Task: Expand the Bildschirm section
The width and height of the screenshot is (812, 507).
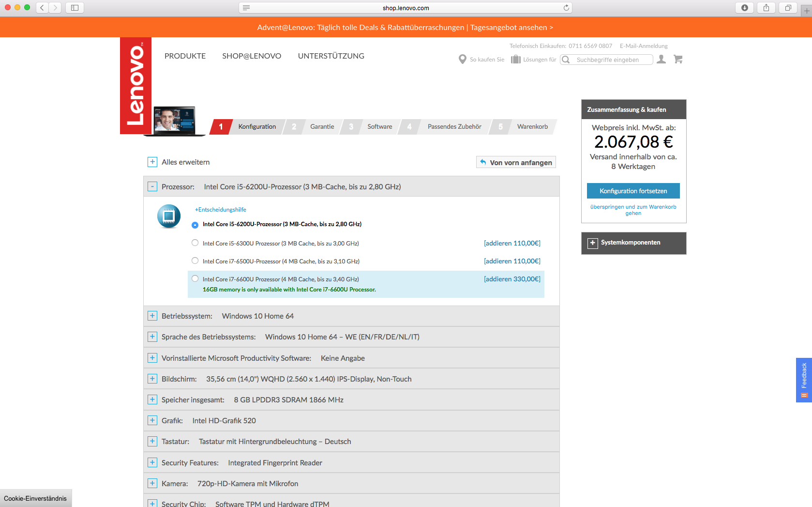Action: pos(152,379)
